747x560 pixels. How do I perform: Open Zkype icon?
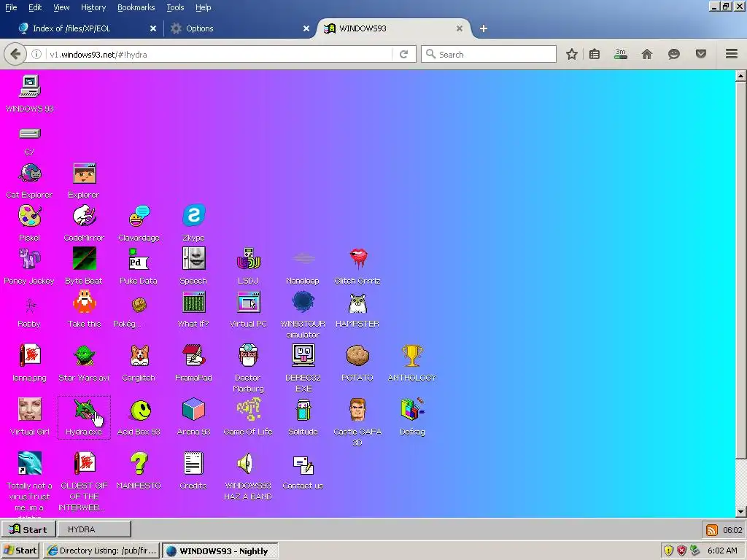(193, 216)
